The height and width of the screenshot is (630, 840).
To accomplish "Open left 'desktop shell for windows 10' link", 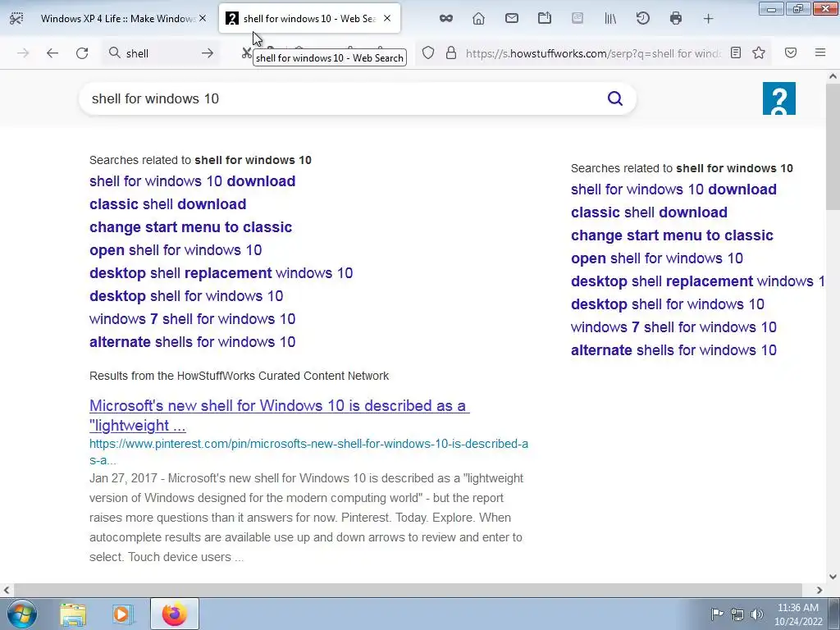I will point(186,296).
